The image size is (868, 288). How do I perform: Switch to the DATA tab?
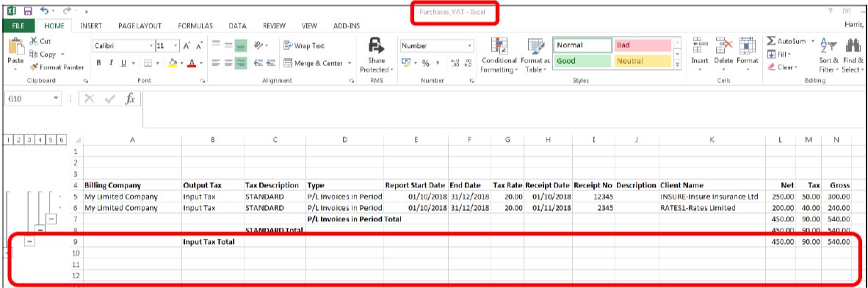pyautogui.click(x=237, y=26)
